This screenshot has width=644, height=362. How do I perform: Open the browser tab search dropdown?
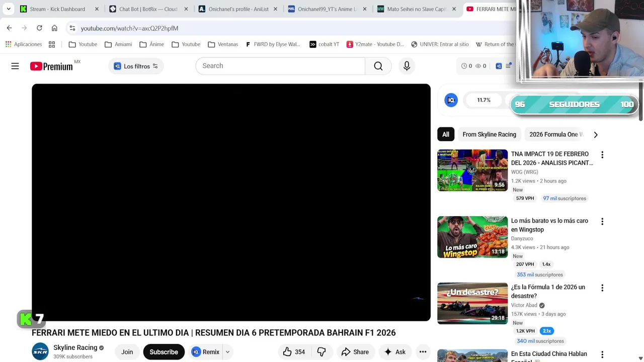pyautogui.click(x=9, y=9)
